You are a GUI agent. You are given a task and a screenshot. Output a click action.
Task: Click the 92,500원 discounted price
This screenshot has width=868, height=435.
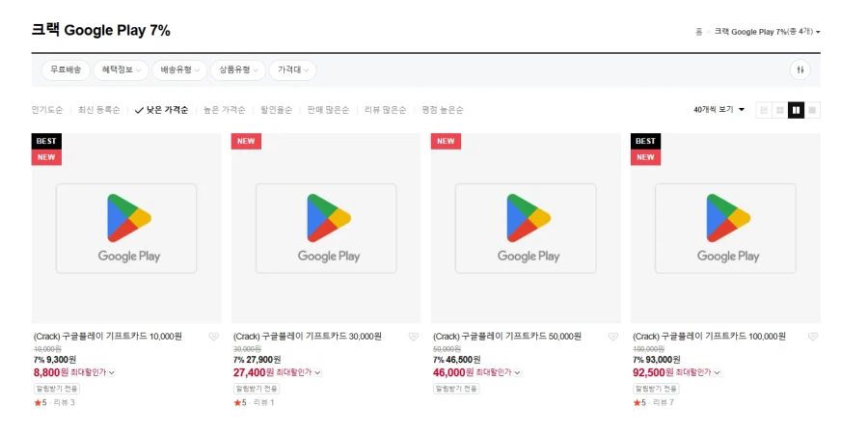(653, 372)
